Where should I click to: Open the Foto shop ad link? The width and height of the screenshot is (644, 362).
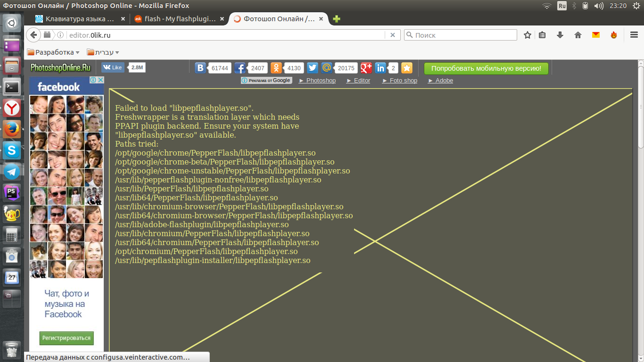400,81
